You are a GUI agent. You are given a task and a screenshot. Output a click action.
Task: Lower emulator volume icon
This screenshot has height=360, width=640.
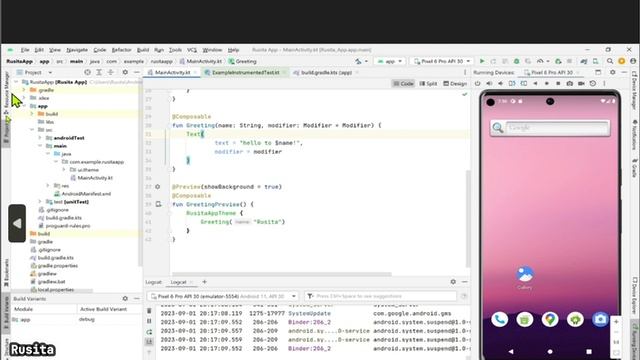tap(500, 83)
